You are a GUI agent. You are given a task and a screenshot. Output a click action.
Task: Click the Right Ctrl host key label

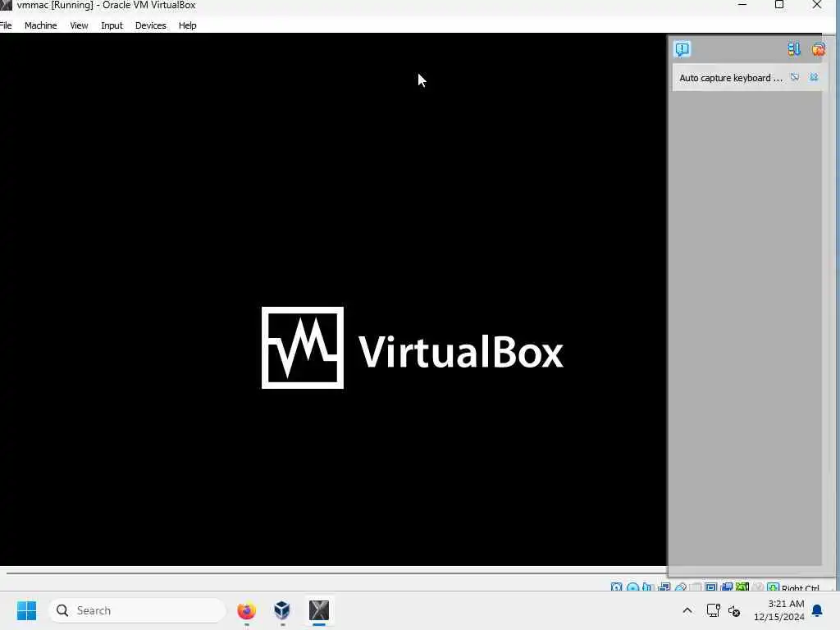pyautogui.click(x=801, y=587)
